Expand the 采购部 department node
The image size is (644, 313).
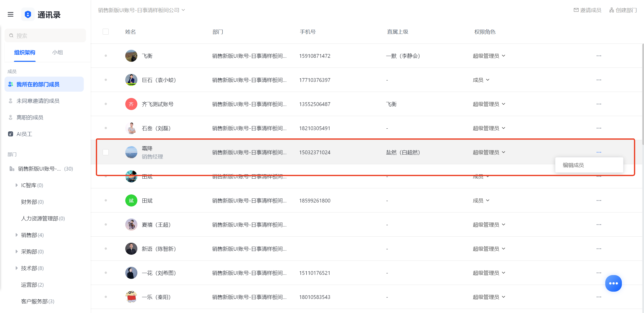pos(17,251)
